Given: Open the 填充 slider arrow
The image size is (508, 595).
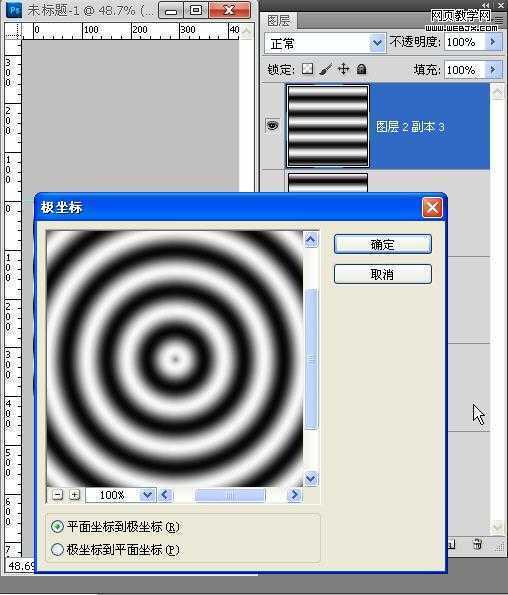Looking at the screenshot, I should 493,70.
